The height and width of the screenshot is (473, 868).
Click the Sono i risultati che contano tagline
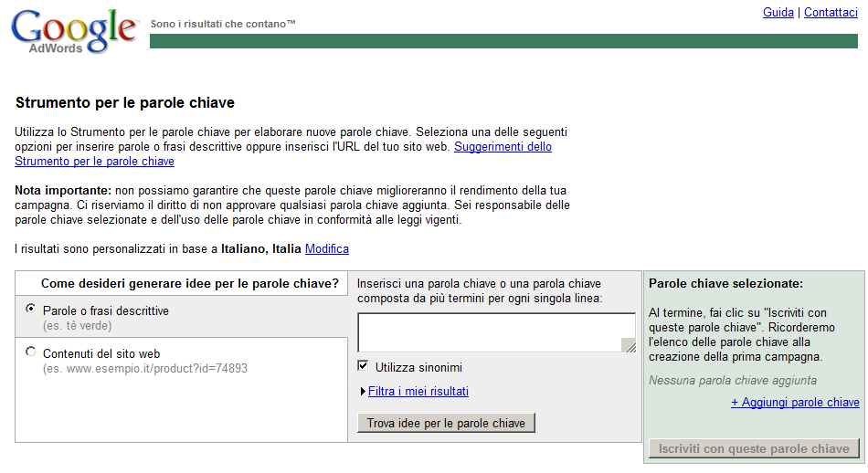click(x=223, y=24)
